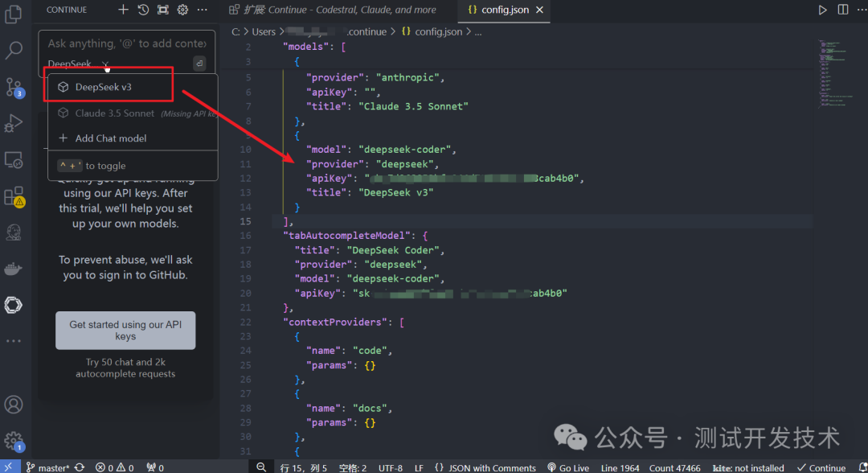Run the file with play icon
Image resolution: width=868 pixels, height=473 pixels.
823,10
